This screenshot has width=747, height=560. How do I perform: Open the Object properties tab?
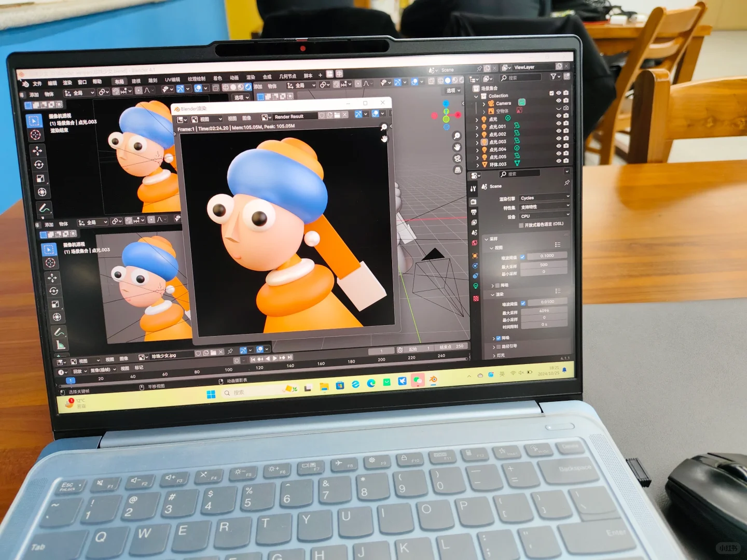click(475, 256)
